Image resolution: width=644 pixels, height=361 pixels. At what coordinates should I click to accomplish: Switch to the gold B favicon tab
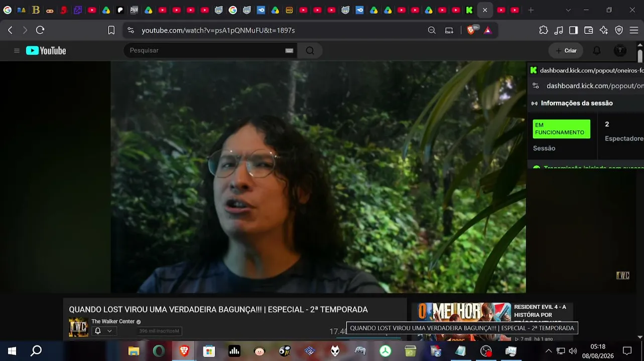pyautogui.click(x=36, y=10)
